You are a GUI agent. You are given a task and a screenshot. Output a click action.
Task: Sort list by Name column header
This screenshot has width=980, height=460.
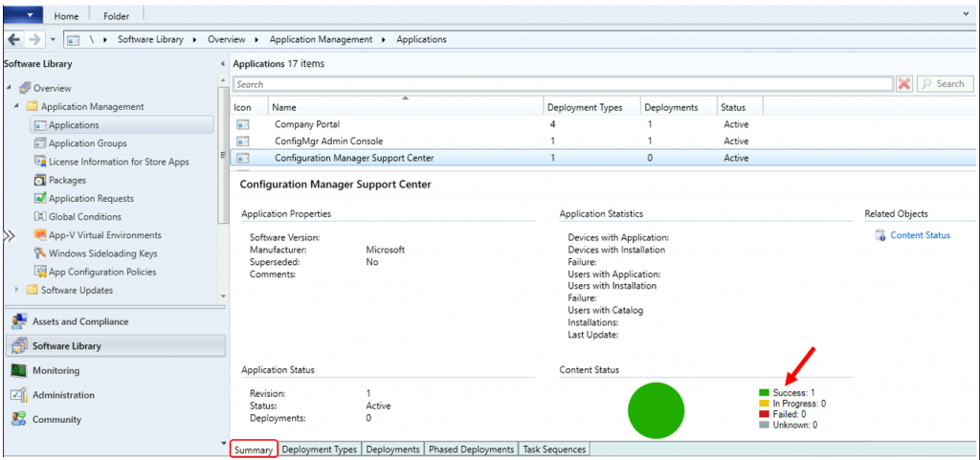tap(406, 107)
